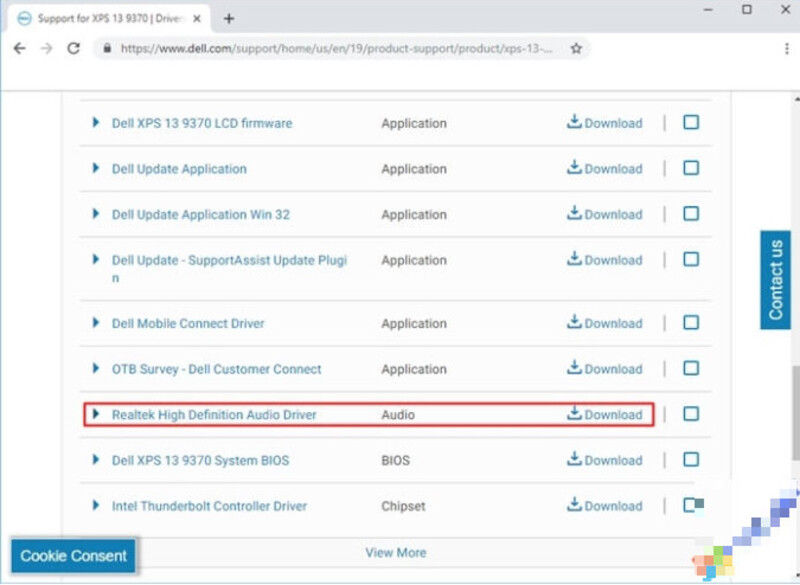800x585 pixels.
Task: View site security padlock info
Action: (x=107, y=48)
